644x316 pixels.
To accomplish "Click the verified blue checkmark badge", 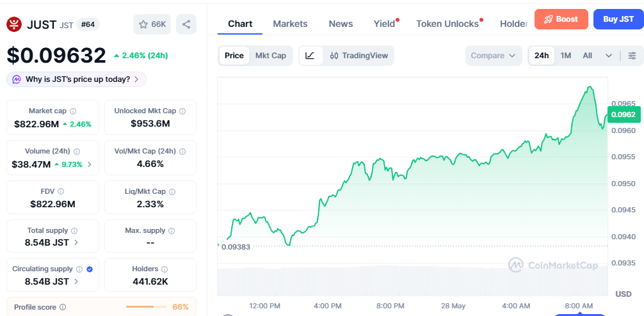I will click(90, 269).
